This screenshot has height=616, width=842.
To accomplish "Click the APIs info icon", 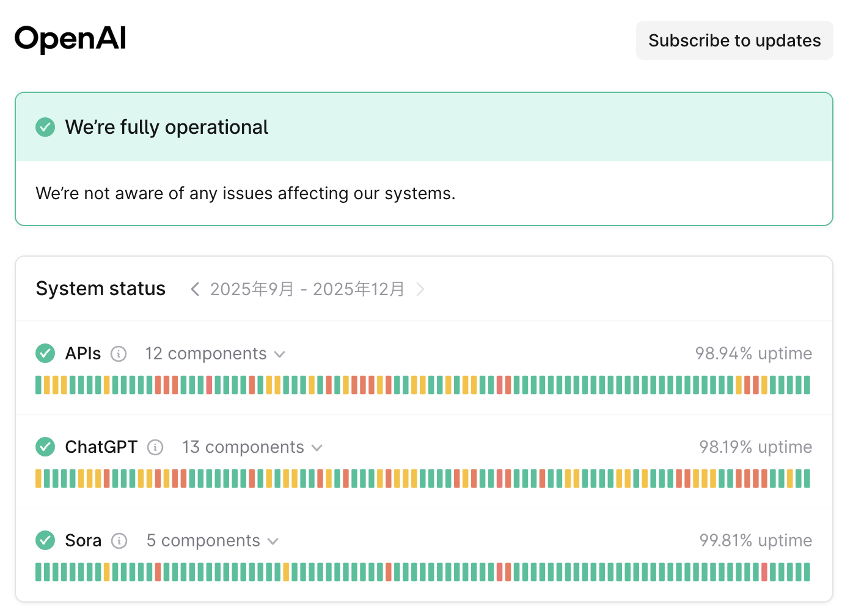I will 119,354.
